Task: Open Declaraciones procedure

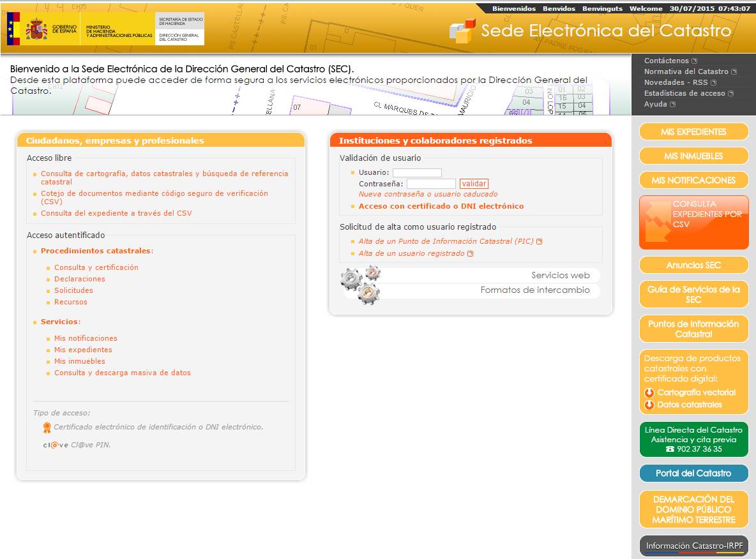Action: coord(80,279)
